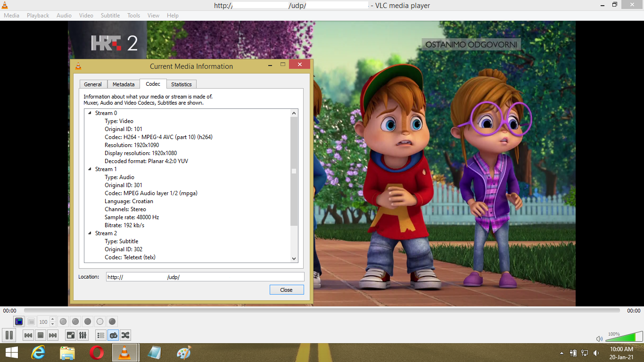The image size is (644, 362).
Task: Open the View menu
Action: pos(154,16)
